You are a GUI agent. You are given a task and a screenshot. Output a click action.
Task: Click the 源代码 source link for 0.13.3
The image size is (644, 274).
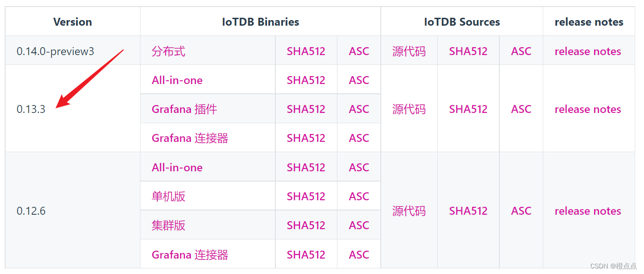(409, 109)
